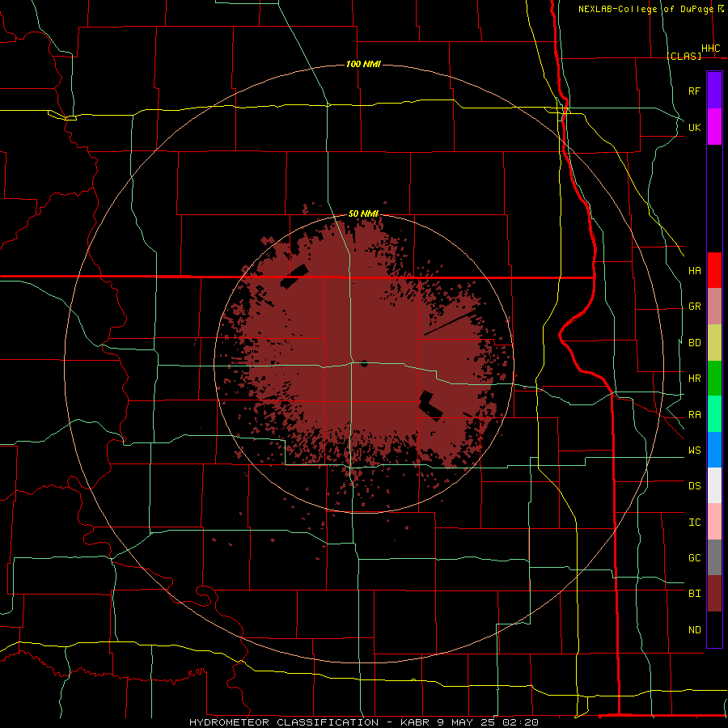
Task: Click the RF legend label
Action: 694,91
